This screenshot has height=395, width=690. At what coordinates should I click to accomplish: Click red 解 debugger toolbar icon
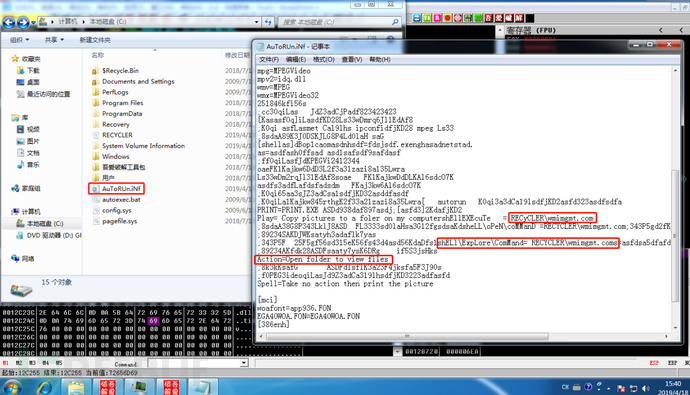pyautogui.click(x=519, y=18)
